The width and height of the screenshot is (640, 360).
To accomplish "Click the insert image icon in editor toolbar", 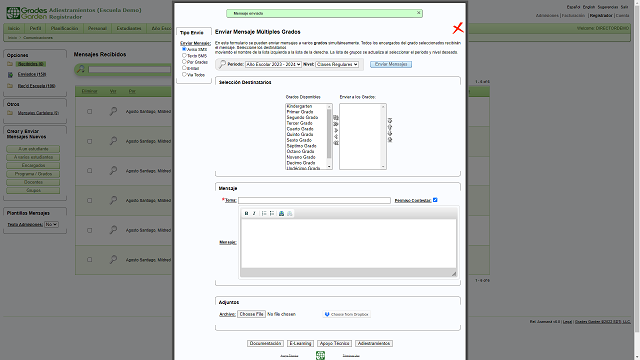I will pos(282,213).
